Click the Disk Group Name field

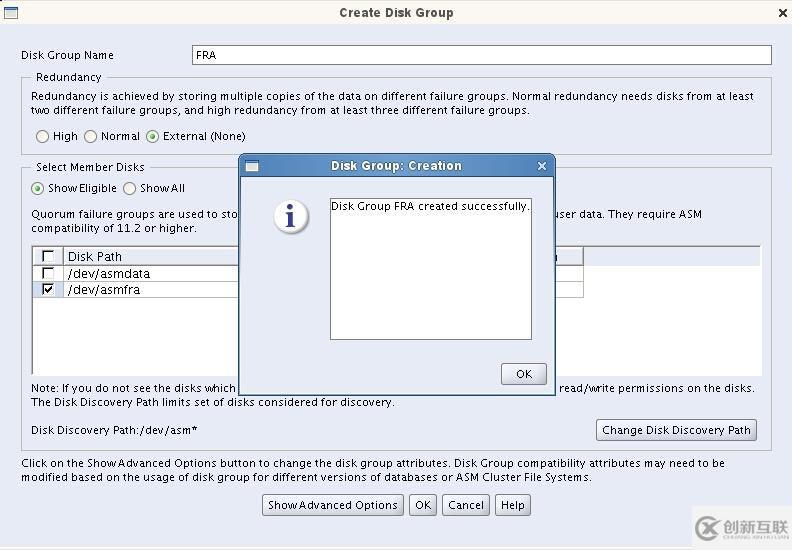coord(481,55)
